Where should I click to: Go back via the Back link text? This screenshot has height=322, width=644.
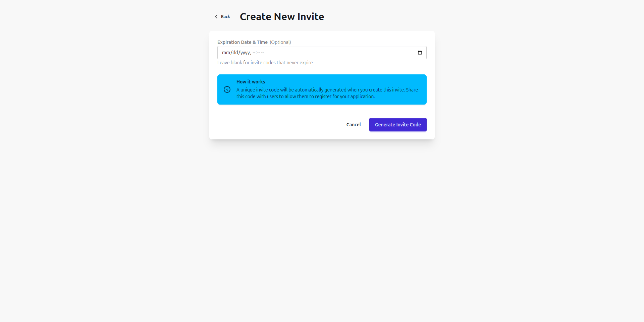[x=225, y=17]
